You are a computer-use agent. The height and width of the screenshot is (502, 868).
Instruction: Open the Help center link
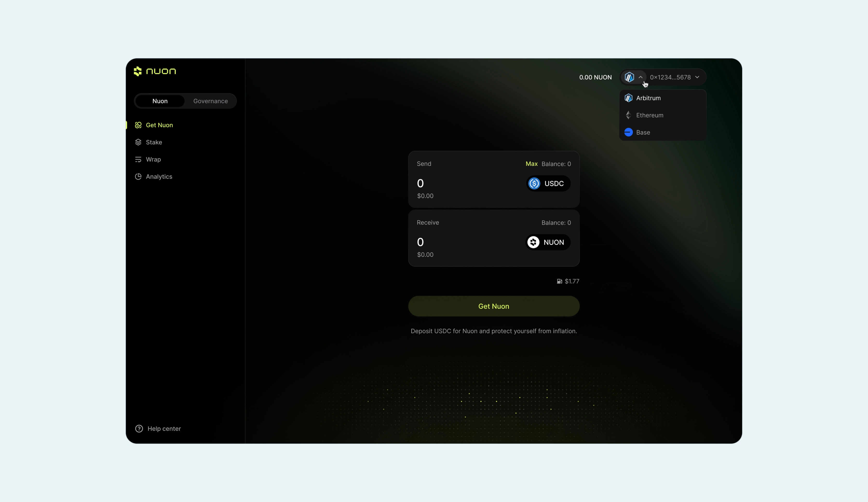point(158,429)
